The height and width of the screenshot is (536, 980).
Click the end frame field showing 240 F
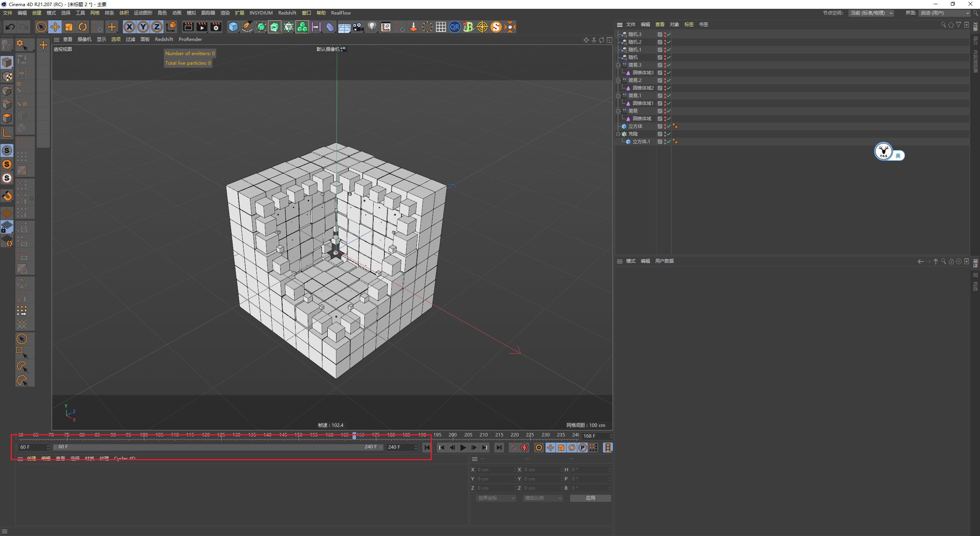402,447
